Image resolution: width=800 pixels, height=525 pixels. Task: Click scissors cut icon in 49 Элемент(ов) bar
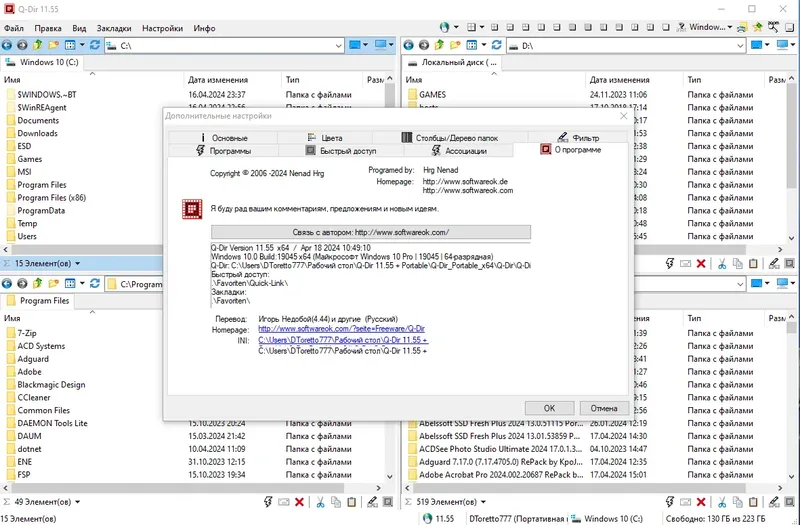point(320,502)
